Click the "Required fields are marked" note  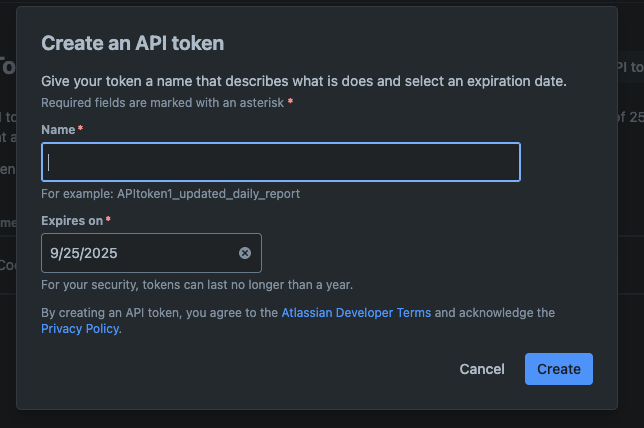pos(162,103)
